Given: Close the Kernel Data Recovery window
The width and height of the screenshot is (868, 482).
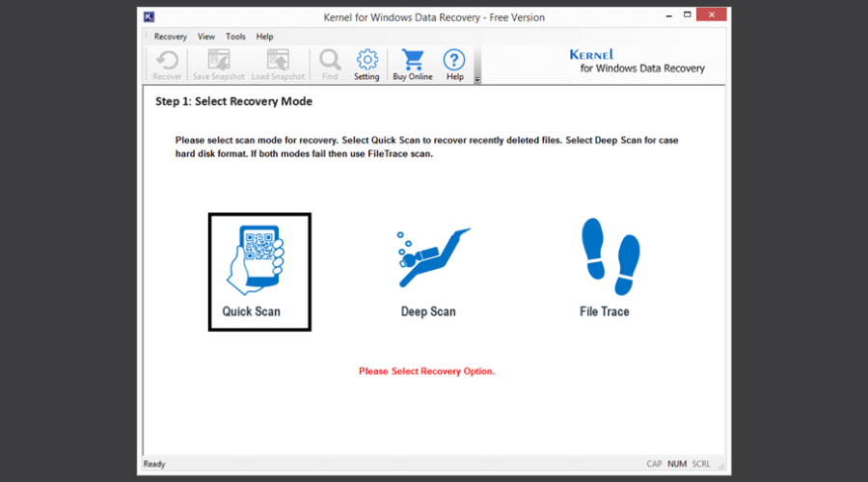Looking at the screenshot, I should [712, 14].
